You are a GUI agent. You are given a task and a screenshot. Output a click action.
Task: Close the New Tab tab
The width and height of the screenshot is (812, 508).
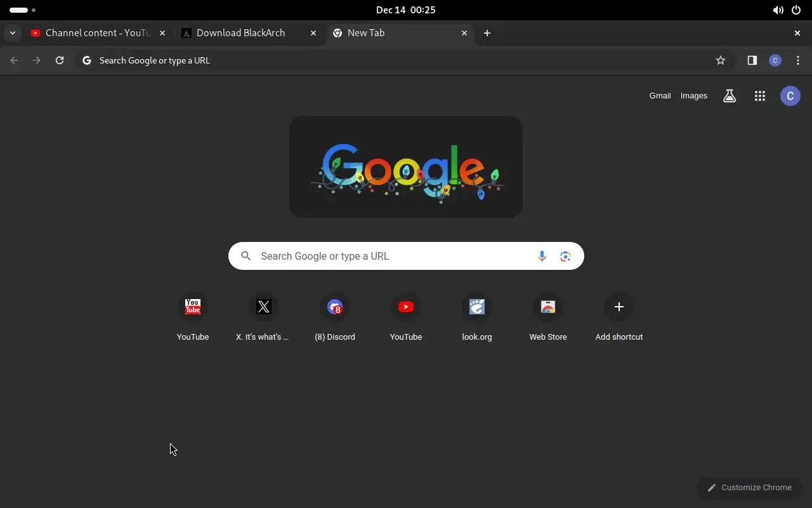(464, 33)
